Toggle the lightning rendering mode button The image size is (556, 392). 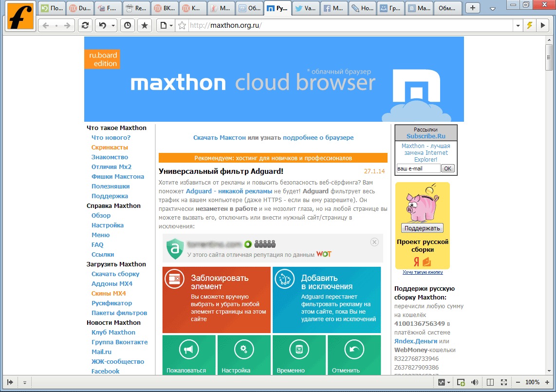pyautogui.click(x=530, y=25)
